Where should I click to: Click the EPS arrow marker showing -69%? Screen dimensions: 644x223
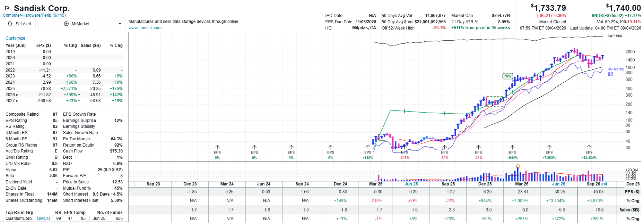pyautogui.click(x=444, y=147)
